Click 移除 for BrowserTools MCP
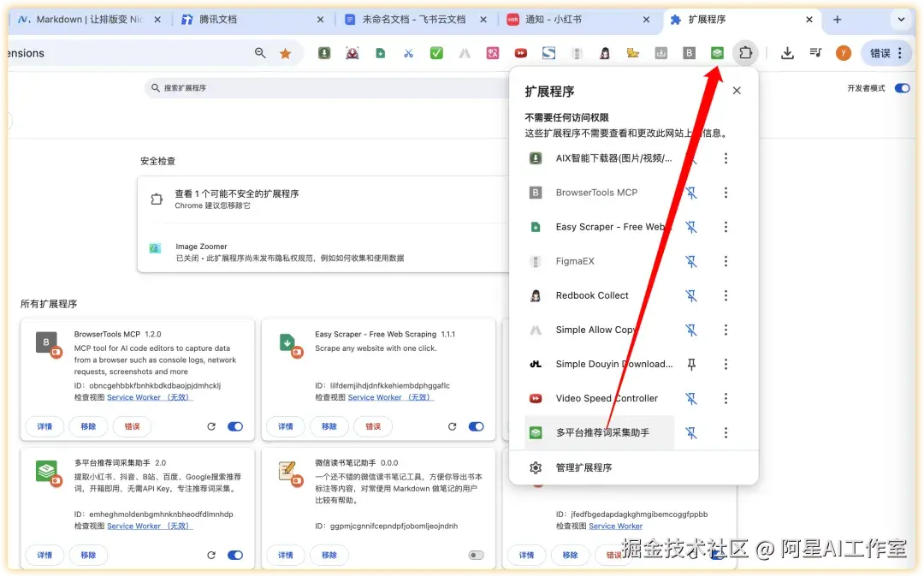The image size is (924, 577). coord(88,426)
